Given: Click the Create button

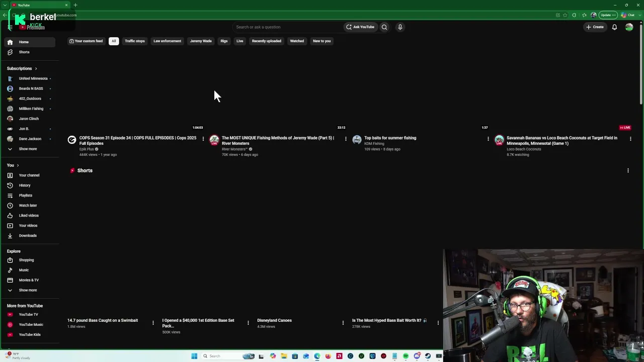Looking at the screenshot, I should click(595, 27).
